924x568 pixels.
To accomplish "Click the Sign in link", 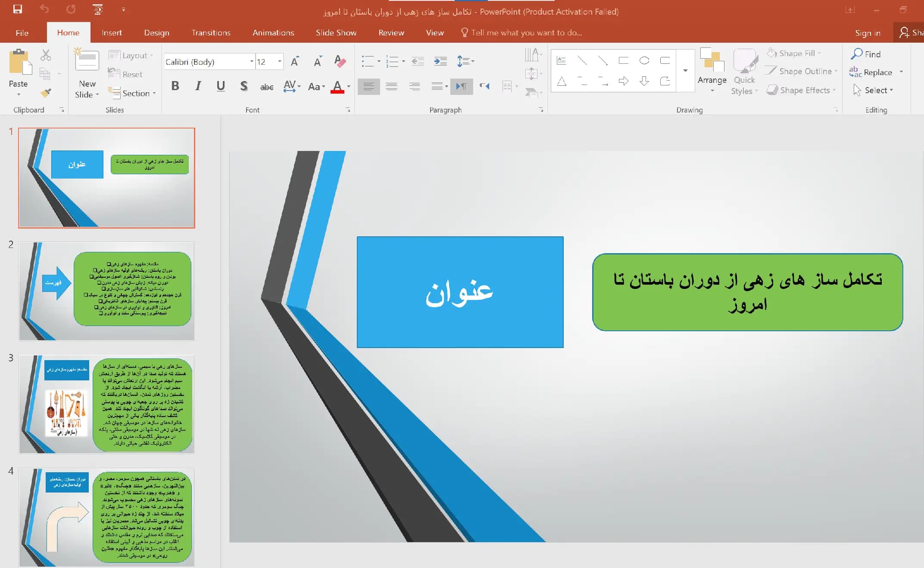I will (x=868, y=33).
